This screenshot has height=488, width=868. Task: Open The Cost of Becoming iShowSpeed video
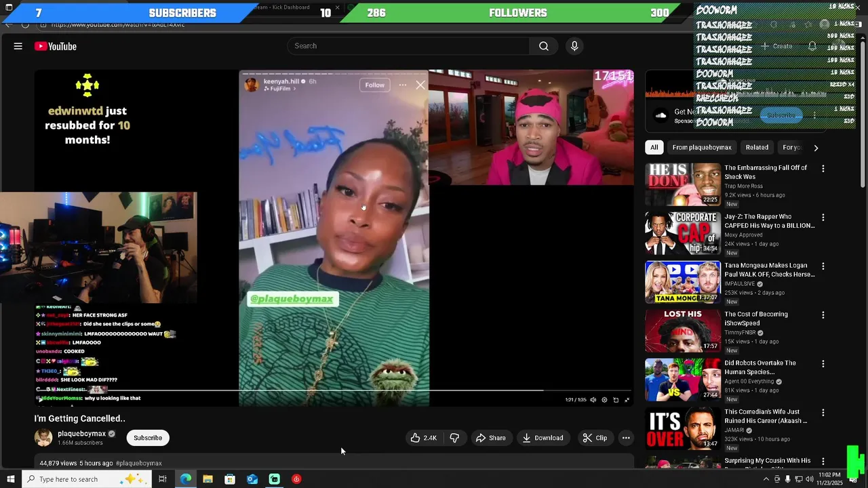click(755, 319)
